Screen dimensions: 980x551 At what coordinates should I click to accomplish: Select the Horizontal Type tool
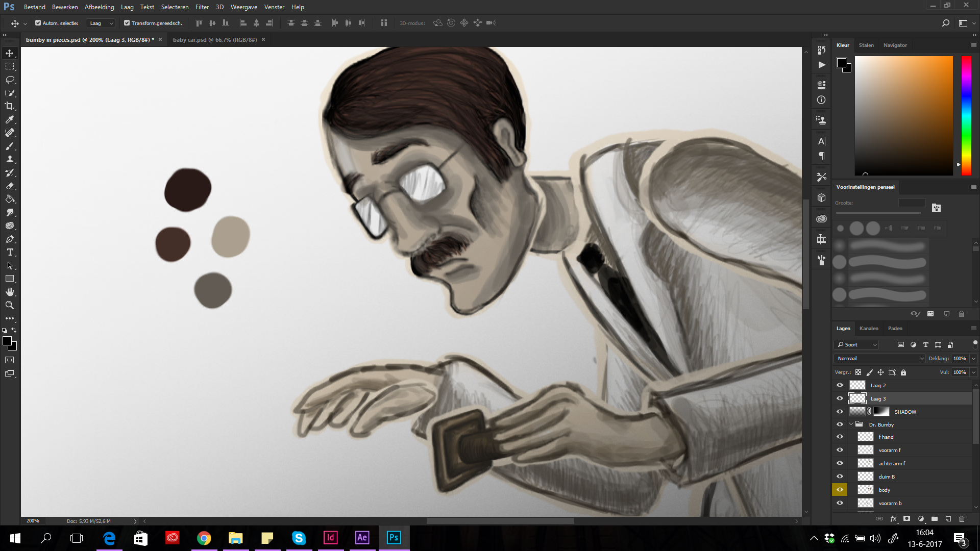(10, 253)
